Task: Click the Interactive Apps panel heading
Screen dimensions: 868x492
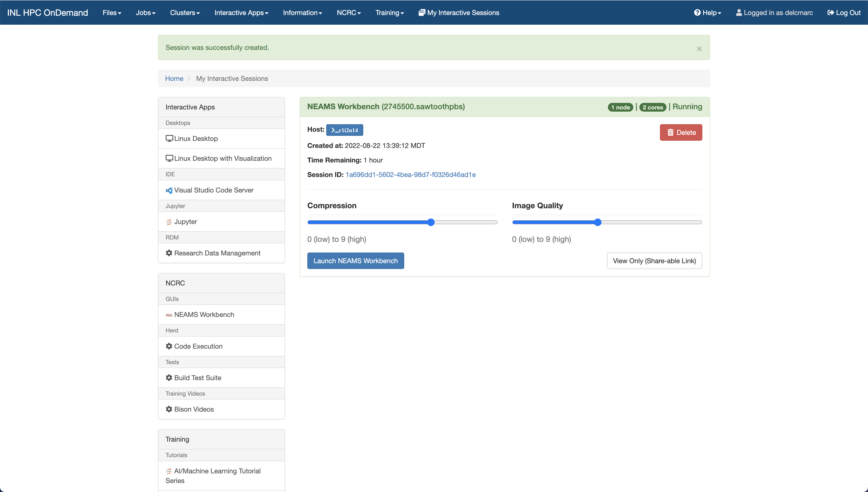Action: [221, 107]
